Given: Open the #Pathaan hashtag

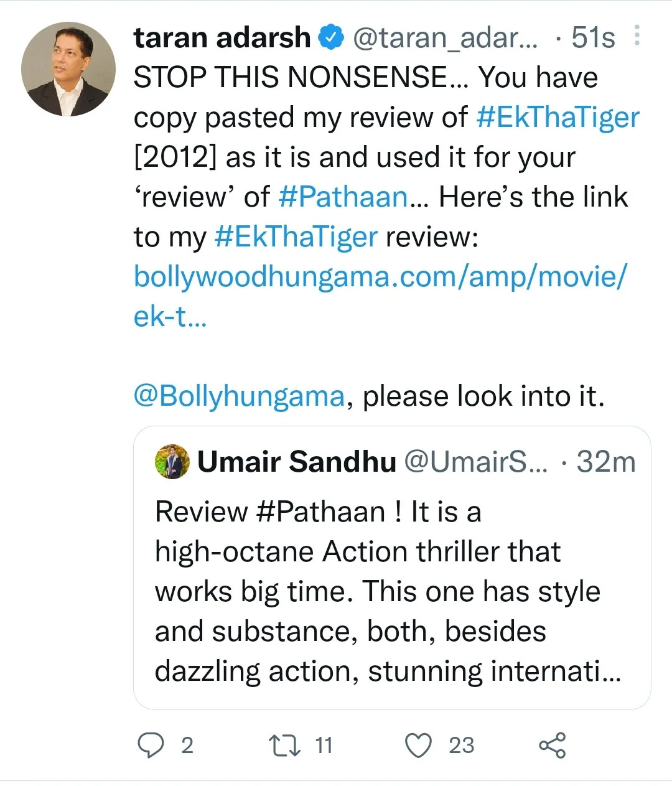Looking at the screenshot, I should point(342,196).
